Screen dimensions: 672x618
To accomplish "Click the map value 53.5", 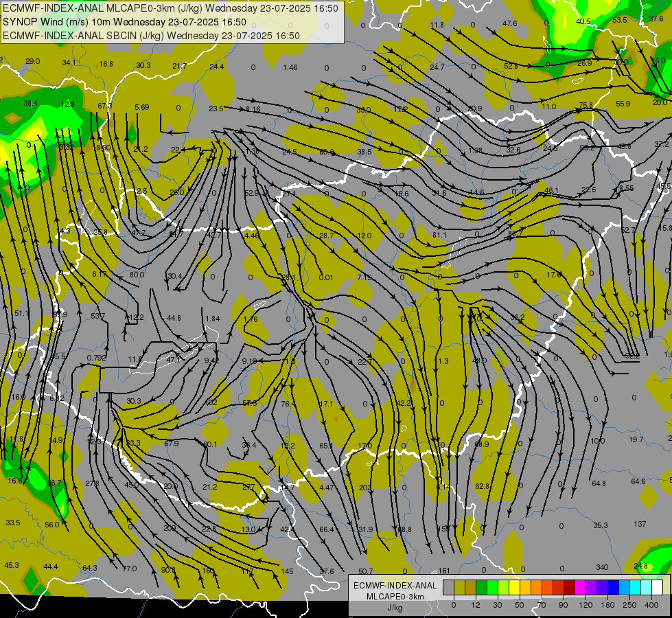I will [x=620, y=20].
